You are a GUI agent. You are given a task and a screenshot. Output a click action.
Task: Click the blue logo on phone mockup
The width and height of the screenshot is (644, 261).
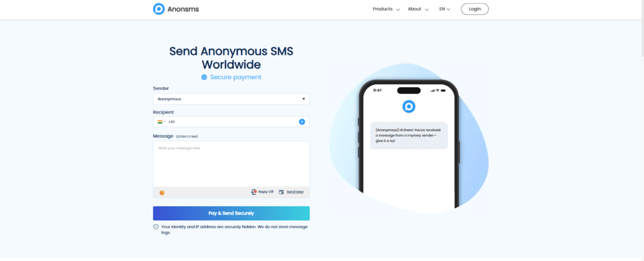409,106
